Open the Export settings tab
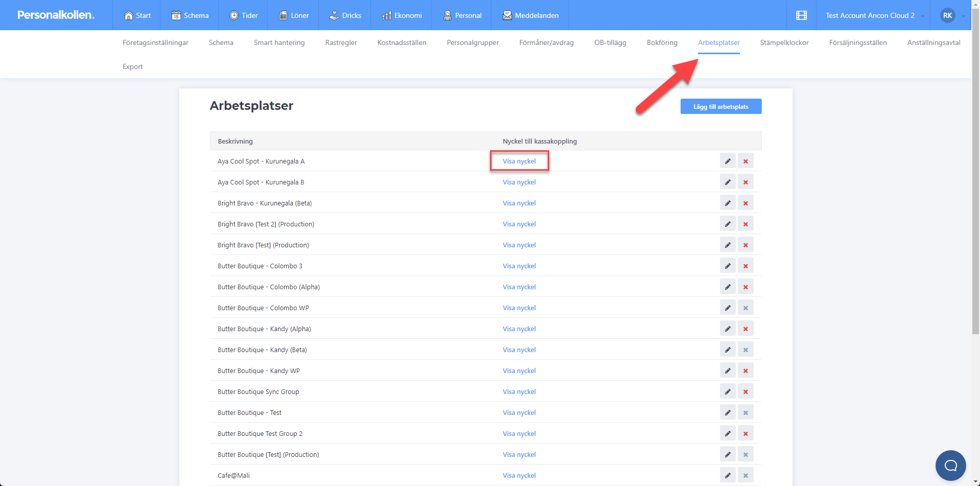 click(x=133, y=66)
